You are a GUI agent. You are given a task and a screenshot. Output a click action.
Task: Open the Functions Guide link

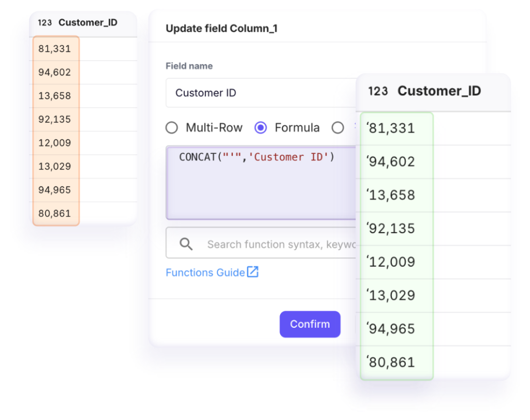[x=205, y=272]
